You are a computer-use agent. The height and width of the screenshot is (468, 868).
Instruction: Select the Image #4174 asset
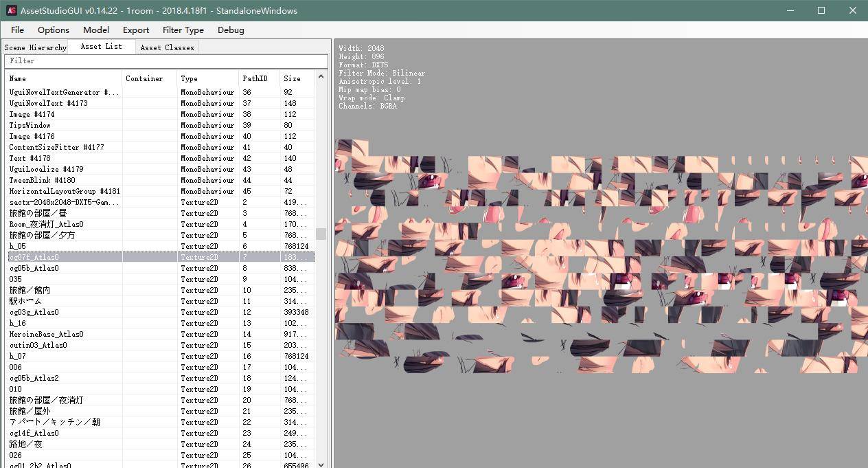(x=160, y=114)
